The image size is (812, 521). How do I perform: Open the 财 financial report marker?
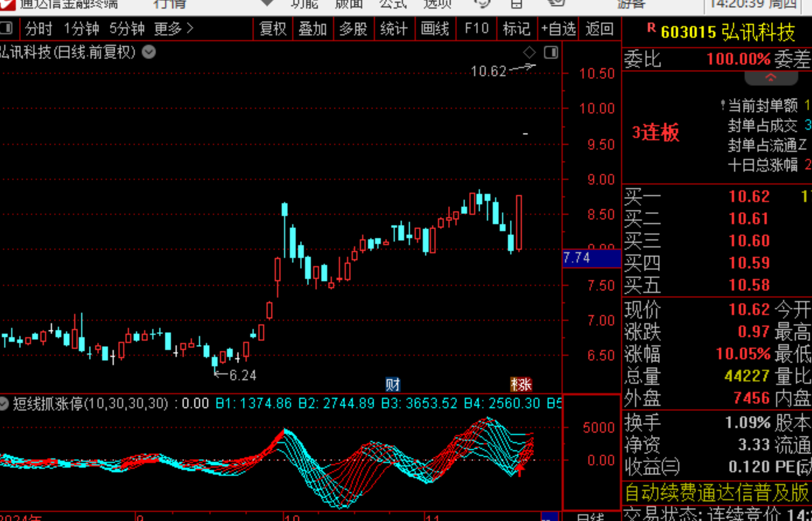point(392,384)
